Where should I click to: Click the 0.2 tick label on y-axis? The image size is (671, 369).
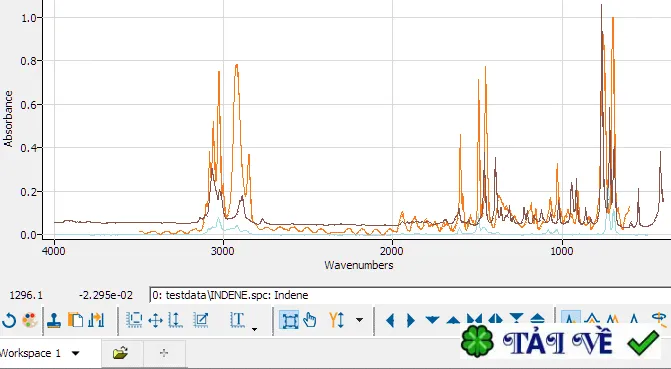(x=29, y=191)
